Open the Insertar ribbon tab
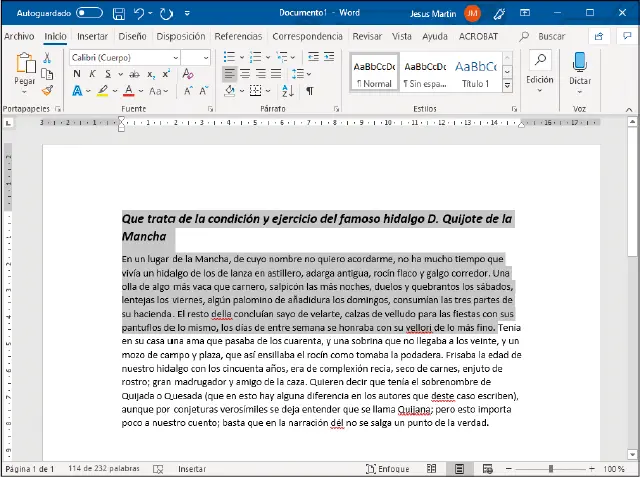 [x=92, y=36]
